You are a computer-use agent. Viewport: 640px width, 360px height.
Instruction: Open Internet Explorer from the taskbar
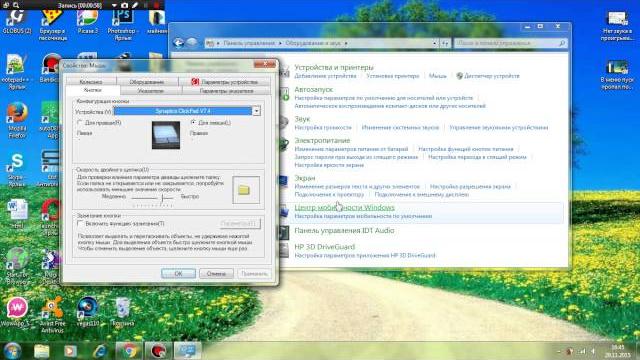click(100, 351)
